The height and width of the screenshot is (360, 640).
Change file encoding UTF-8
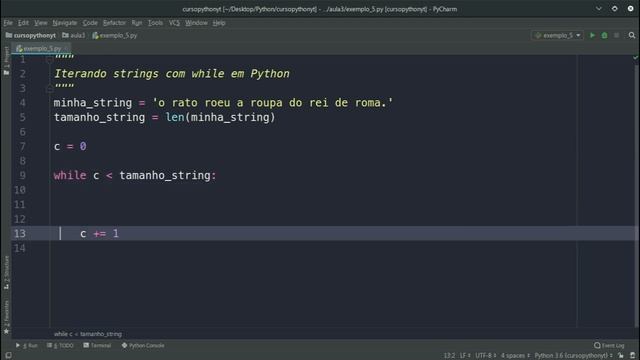pos(486,356)
